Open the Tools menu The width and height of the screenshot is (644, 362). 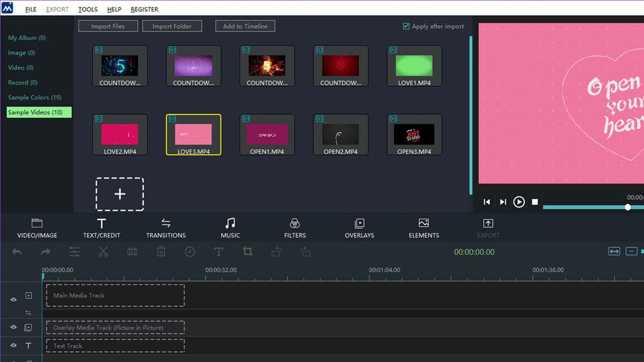point(87,9)
